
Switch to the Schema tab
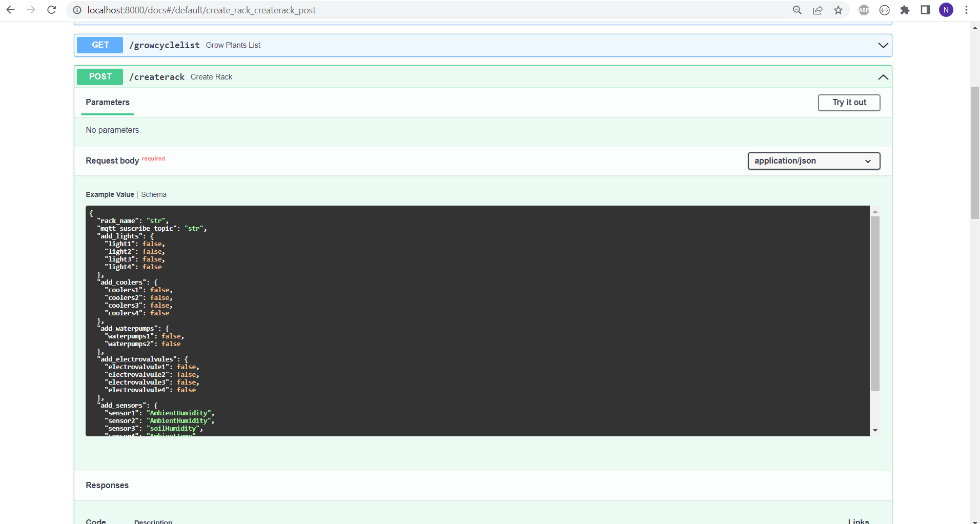pyautogui.click(x=154, y=194)
